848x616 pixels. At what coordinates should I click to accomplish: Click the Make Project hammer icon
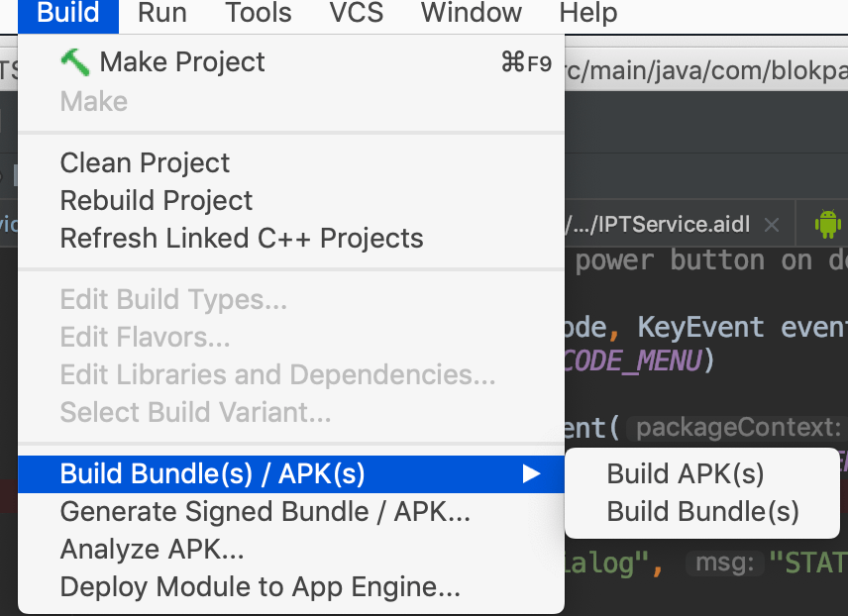tap(75, 61)
